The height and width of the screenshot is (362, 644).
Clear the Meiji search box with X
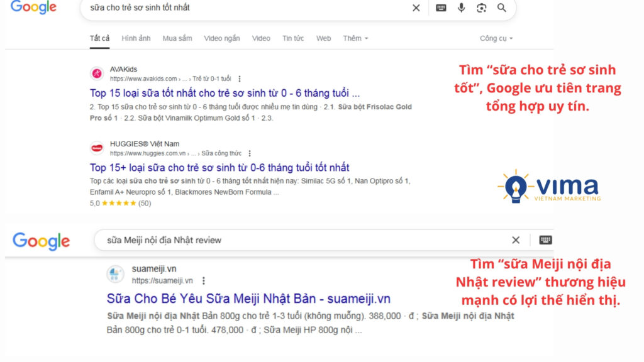pos(516,240)
